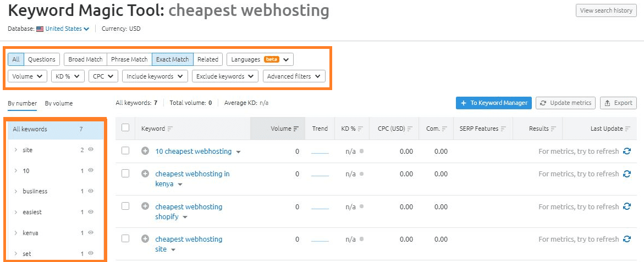Sort table by Volume column icon

click(x=296, y=129)
